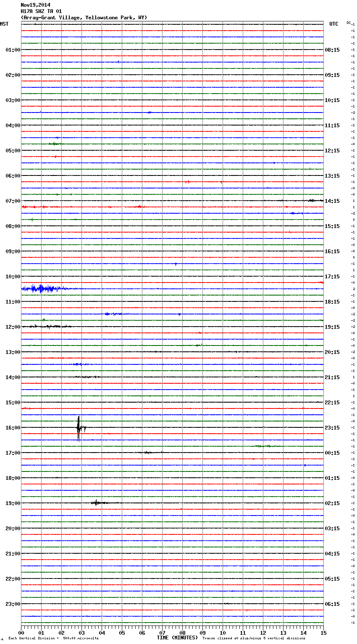Screen dimensions: 357x644
Task: Select the 10:00 MST row label
Action: (x=13, y=277)
